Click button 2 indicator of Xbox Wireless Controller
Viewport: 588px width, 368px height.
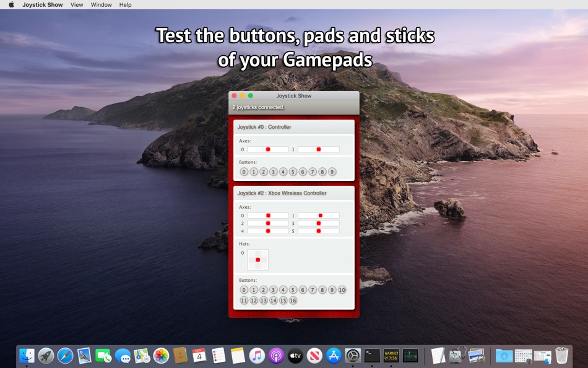pos(264,290)
